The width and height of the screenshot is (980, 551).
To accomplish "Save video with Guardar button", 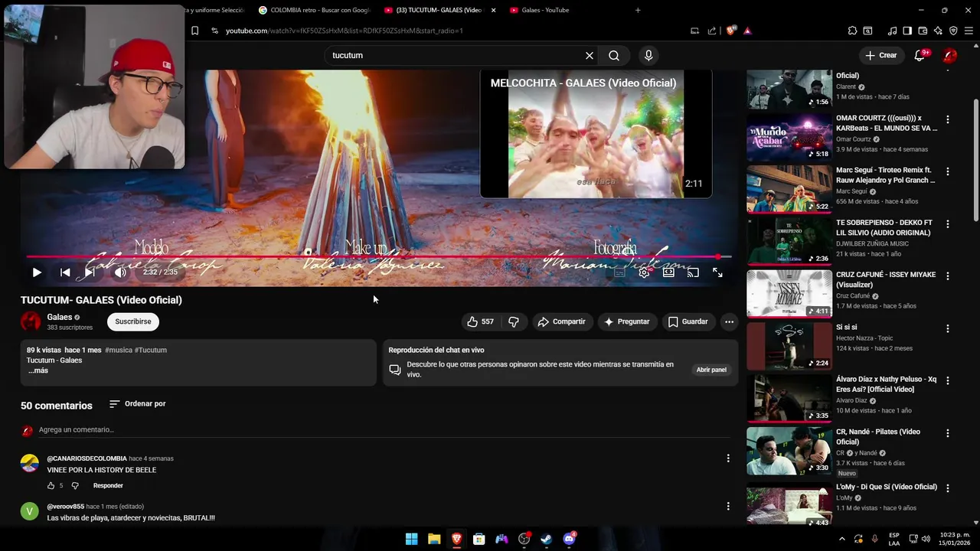I will [688, 322].
